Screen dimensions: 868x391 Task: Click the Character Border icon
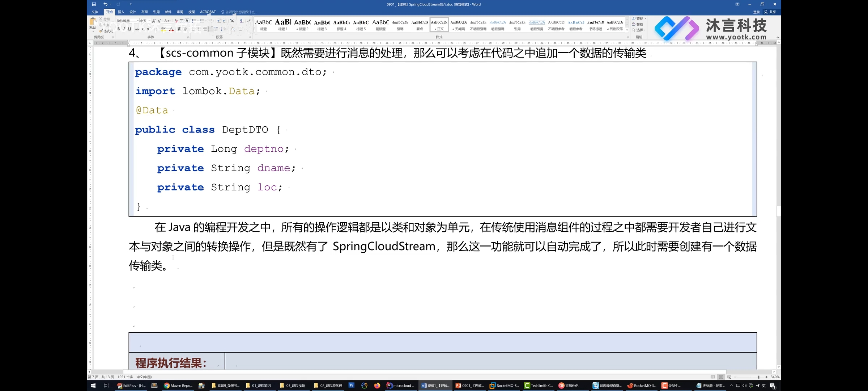(x=187, y=21)
